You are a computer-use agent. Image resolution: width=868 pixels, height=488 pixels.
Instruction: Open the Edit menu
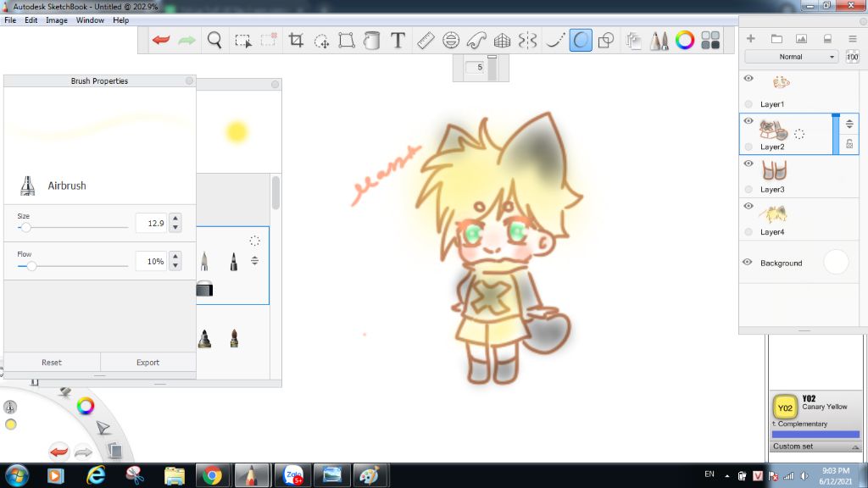31,20
